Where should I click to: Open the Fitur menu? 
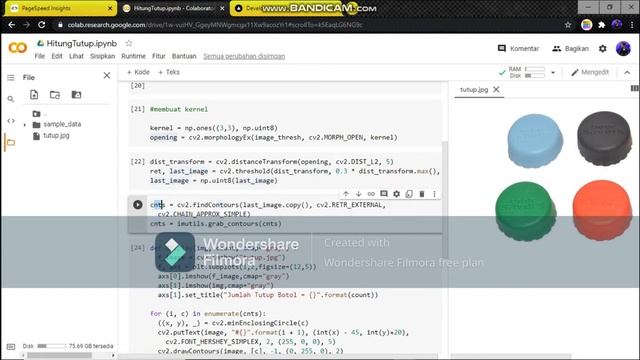click(x=159, y=56)
